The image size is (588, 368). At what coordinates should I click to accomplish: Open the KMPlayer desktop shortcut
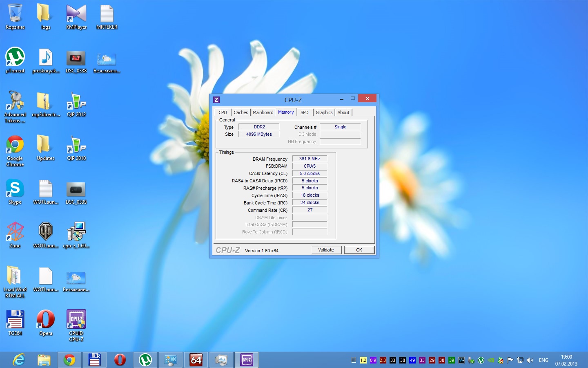76,15
